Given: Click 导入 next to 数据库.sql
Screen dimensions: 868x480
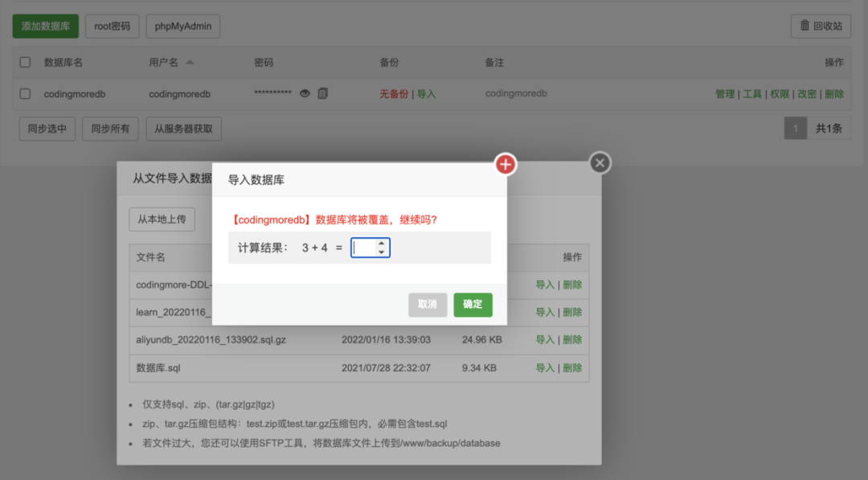Looking at the screenshot, I should click(545, 367).
